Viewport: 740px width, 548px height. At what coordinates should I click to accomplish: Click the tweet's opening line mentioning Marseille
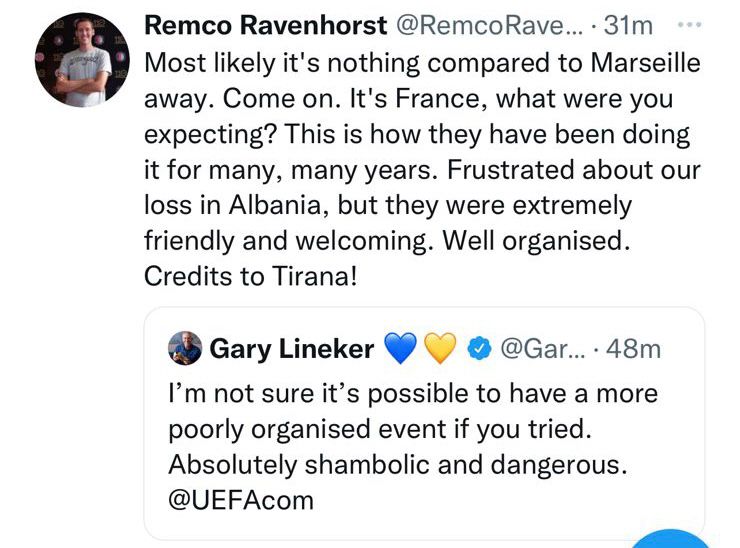(422, 63)
